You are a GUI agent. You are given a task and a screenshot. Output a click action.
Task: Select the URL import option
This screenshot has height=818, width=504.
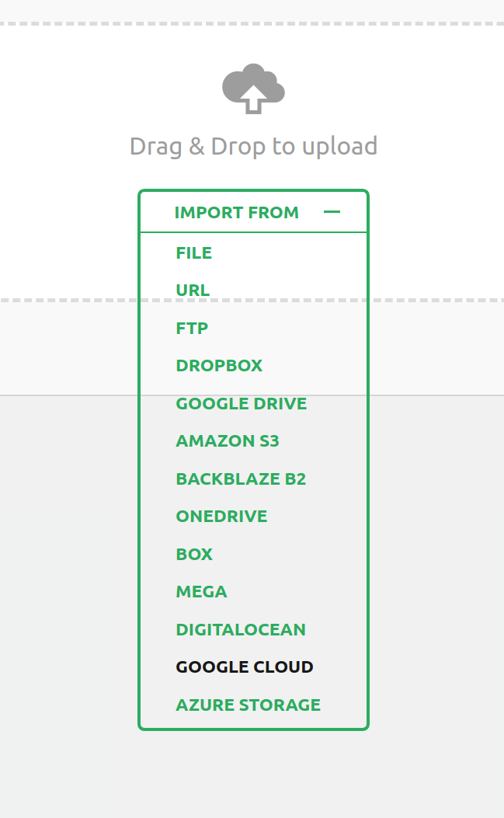coord(193,291)
